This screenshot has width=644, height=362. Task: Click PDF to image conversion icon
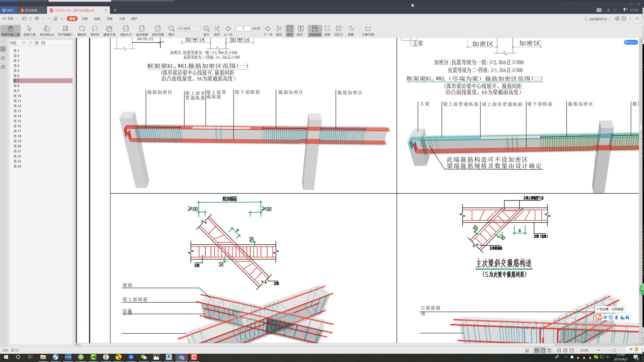(65, 30)
